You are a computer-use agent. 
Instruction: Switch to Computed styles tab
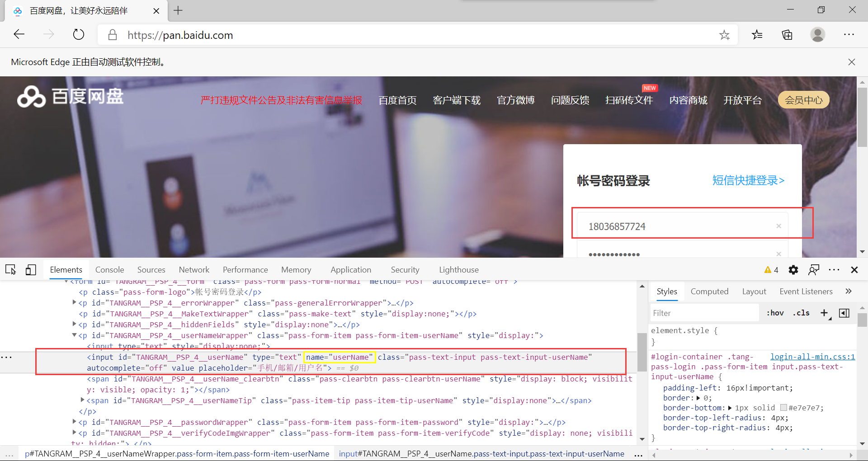pyautogui.click(x=709, y=292)
